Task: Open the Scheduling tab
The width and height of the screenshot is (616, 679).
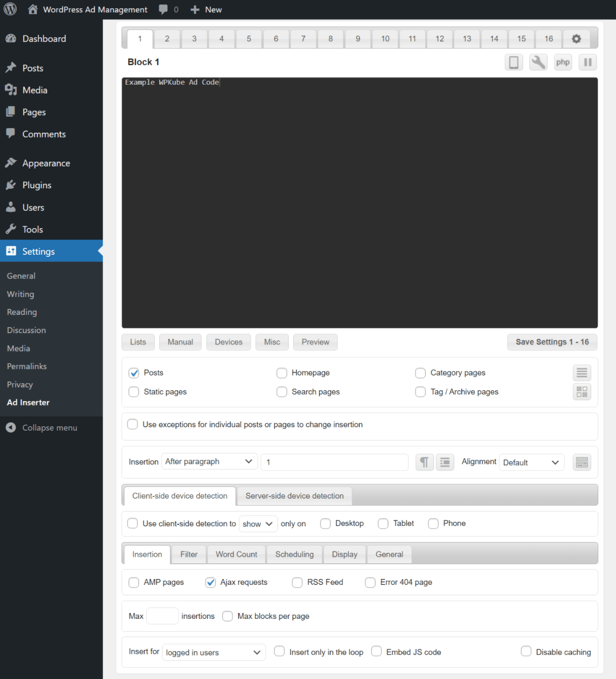Action: 294,554
